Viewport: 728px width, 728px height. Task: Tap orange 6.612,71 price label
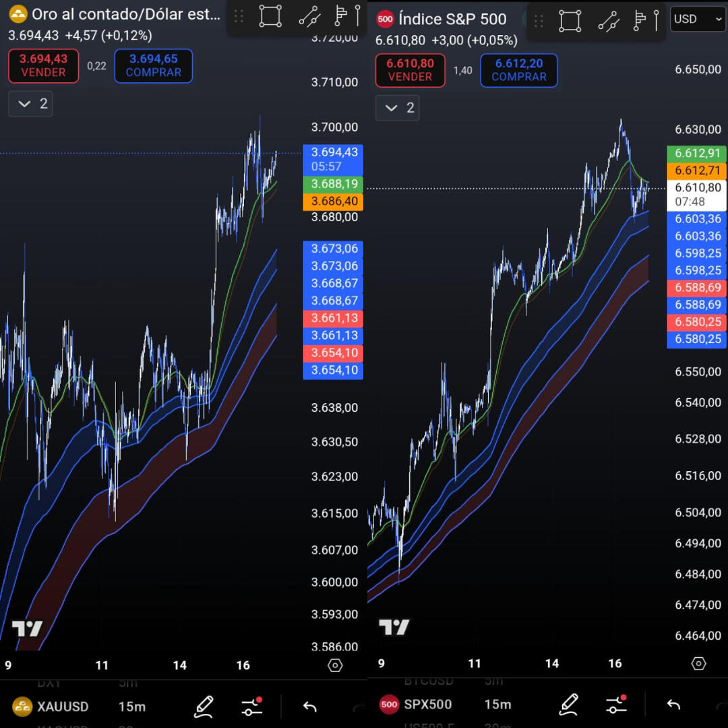pos(697,171)
